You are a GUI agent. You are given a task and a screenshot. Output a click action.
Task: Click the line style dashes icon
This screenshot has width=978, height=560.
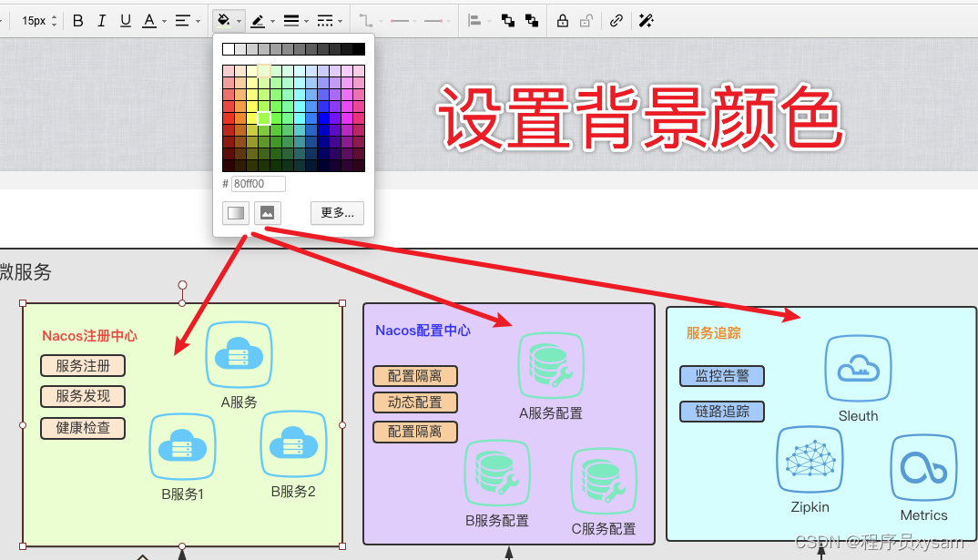click(x=325, y=21)
